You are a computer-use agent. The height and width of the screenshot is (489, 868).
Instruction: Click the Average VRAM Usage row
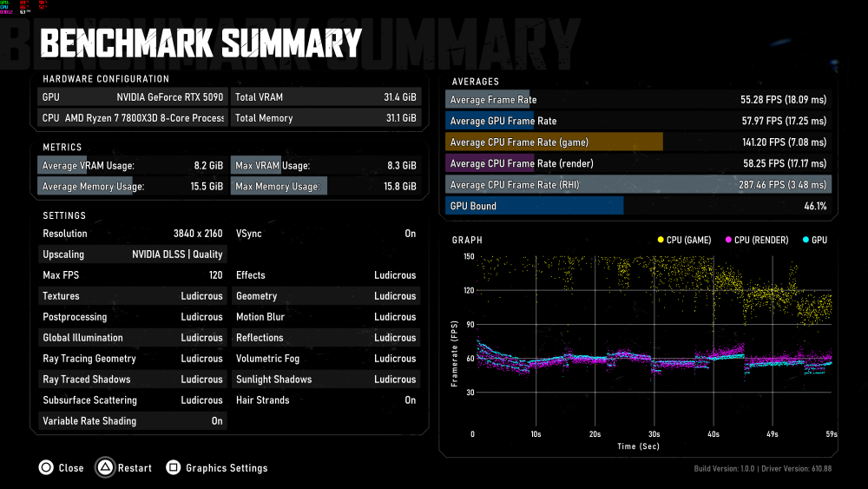133,166
